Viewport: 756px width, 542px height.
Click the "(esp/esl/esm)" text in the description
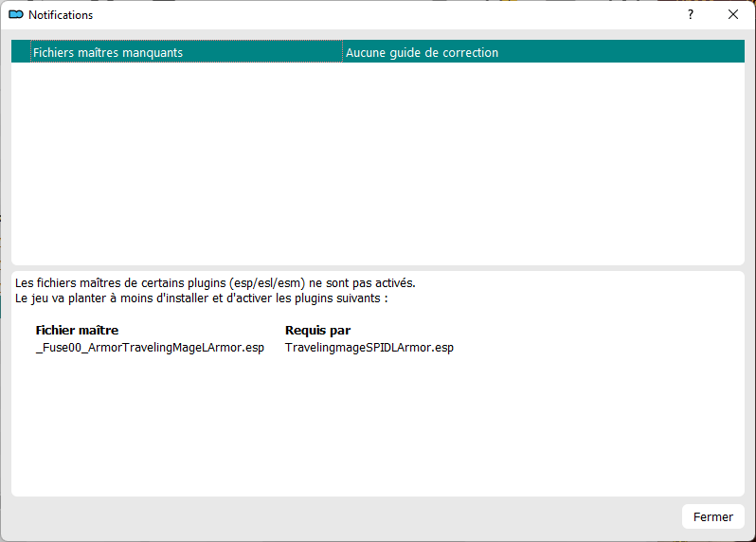coord(267,283)
